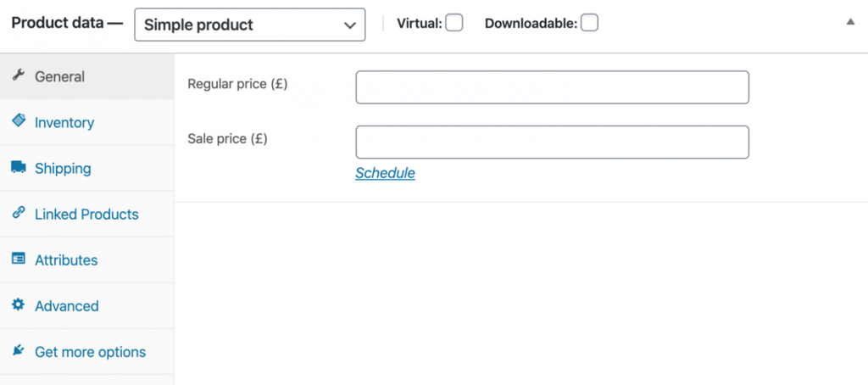Click the Attributes list icon
The width and height of the screenshot is (868, 385).
(x=19, y=259)
